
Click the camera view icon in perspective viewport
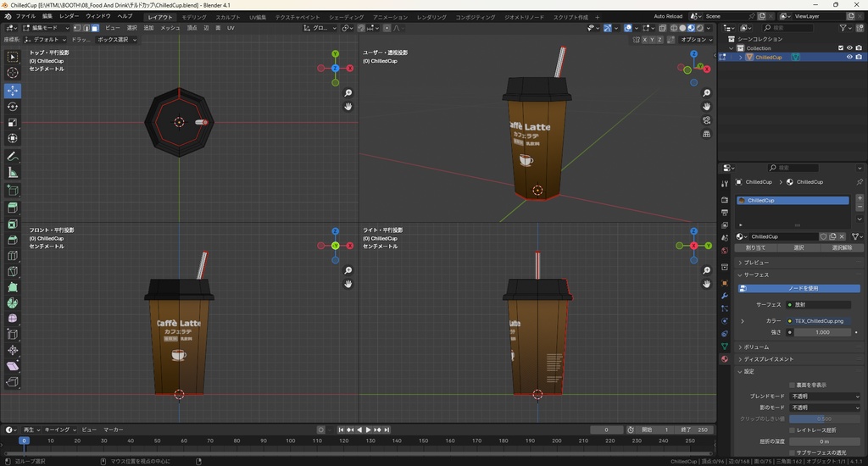(707, 120)
